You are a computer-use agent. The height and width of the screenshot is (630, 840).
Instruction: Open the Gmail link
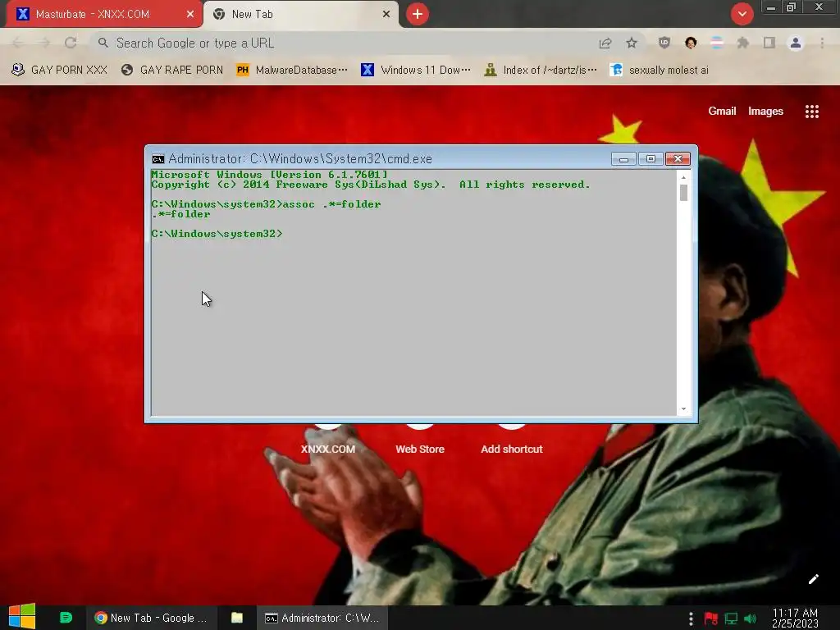[722, 112]
